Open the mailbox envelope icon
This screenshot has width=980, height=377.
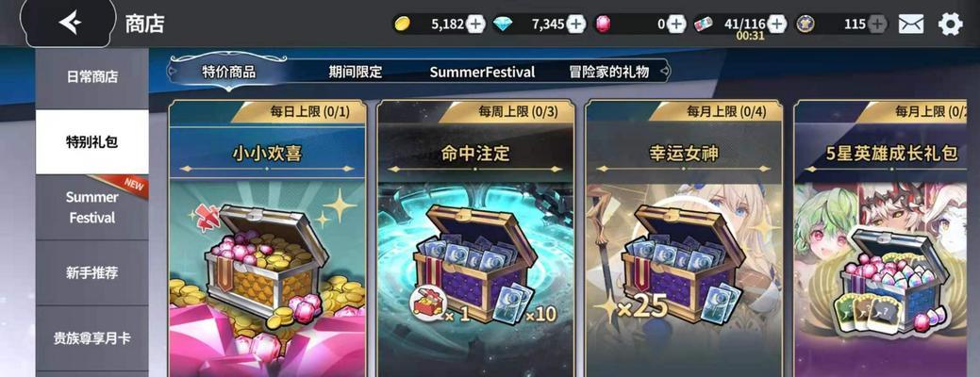911,25
